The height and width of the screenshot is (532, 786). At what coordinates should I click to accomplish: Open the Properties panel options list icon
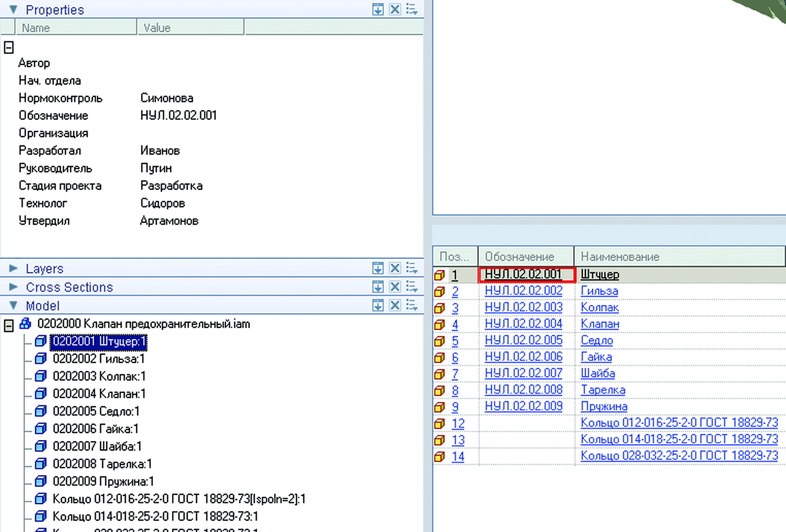tap(412, 10)
